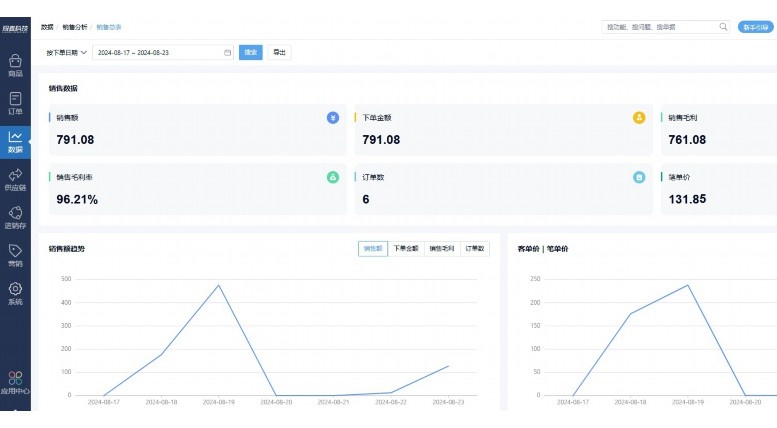777x428 pixels.
Task: Click the order count value 6
Action: point(366,199)
